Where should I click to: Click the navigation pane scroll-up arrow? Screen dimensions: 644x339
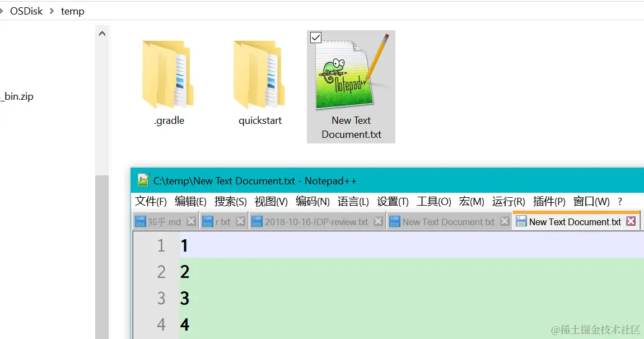point(102,34)
